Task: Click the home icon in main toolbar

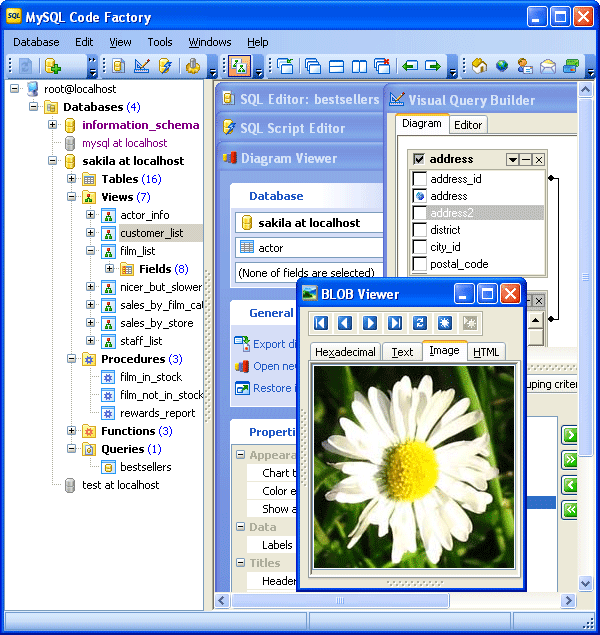Action: point(479,66)
